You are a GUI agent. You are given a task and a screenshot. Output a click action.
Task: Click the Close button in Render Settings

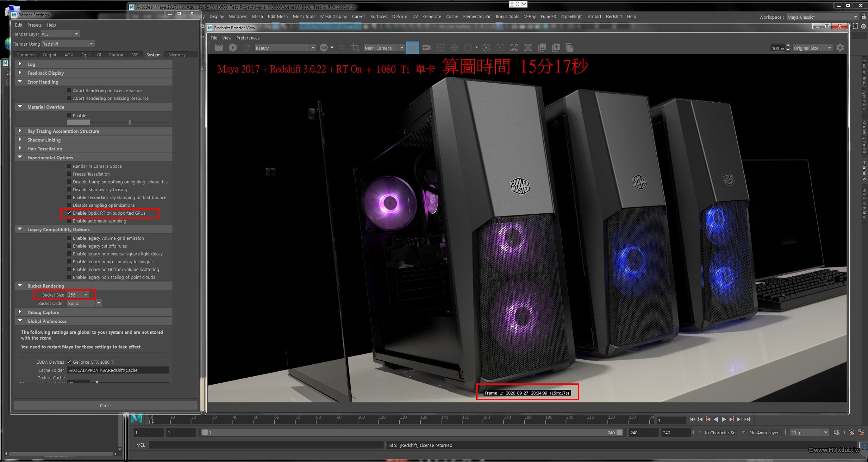[105, 405]
